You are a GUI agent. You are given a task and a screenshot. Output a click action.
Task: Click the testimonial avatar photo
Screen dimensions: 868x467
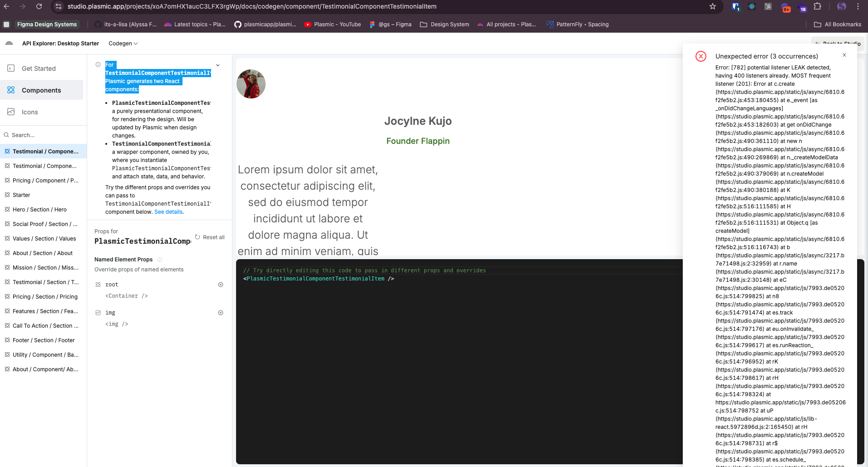click(x=251, y=84)
